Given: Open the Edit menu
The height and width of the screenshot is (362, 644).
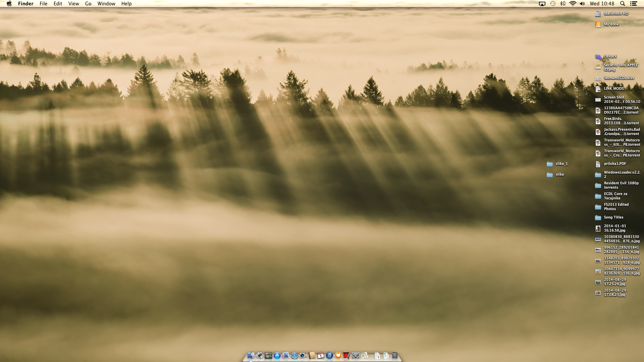Looking at the screenshot, I should coord(58,4).
